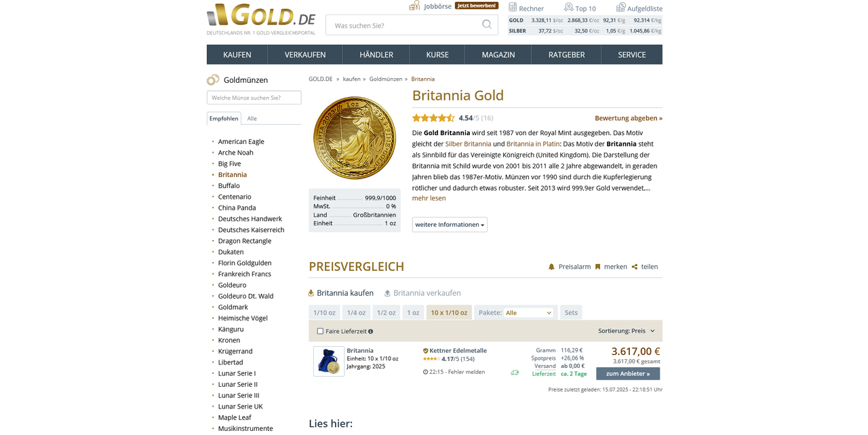Click the Britannia product title in offer row
The width and height of the screenshot is (868, 435).
[360, 351]
